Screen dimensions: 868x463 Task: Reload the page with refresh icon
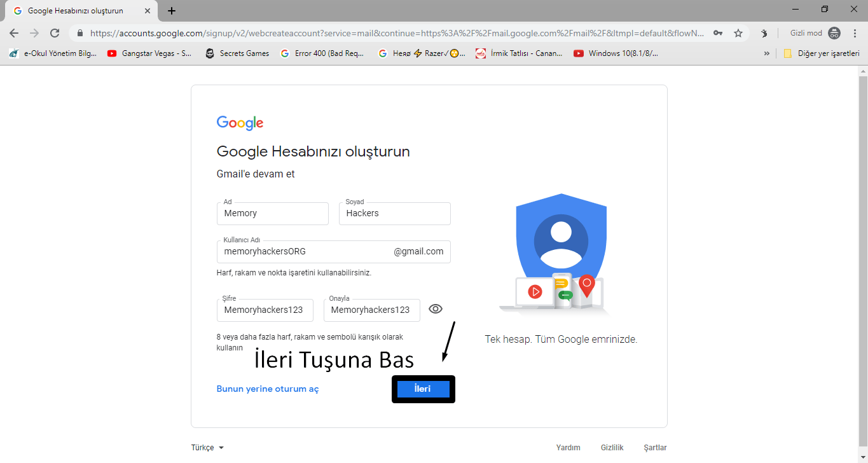point(55,33)
